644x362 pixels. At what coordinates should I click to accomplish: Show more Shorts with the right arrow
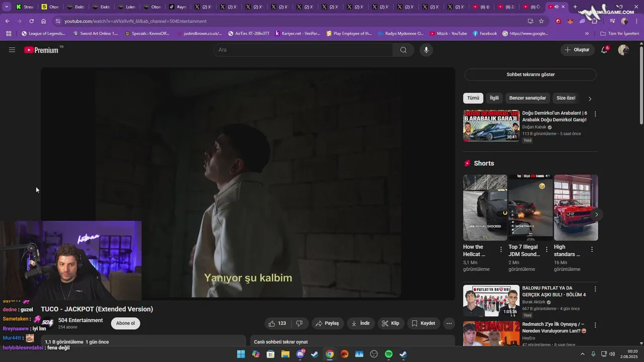click(x=596, y=215)
